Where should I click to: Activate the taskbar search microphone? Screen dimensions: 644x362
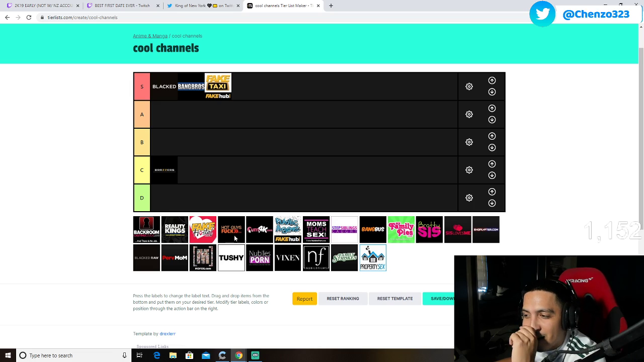124,355
